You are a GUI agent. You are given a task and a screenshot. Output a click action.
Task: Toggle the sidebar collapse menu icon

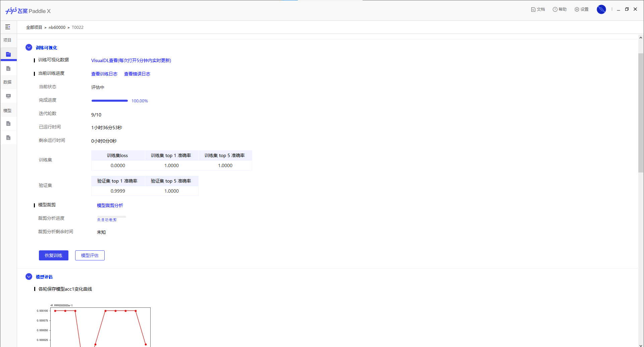pos(8,27)
